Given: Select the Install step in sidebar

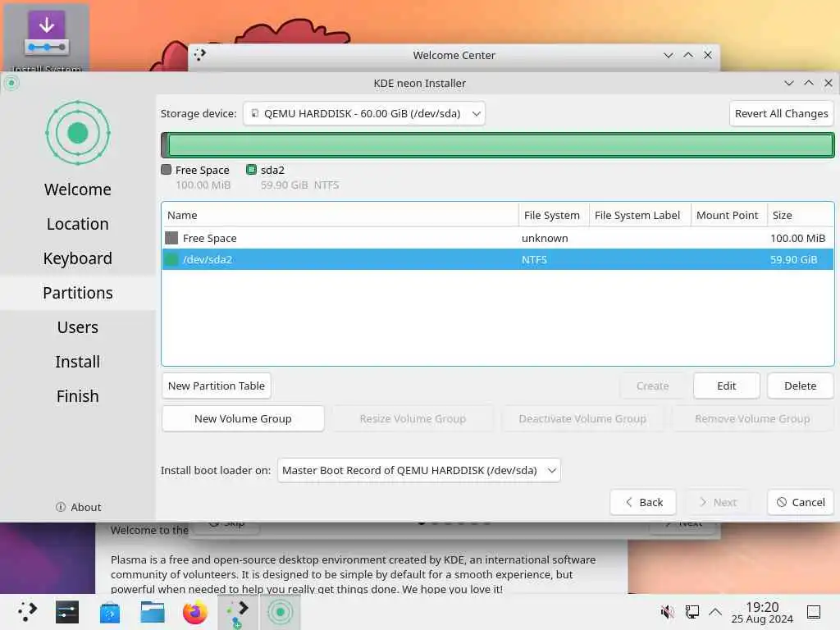Looking at the screenshot, I should pos(78,362).
